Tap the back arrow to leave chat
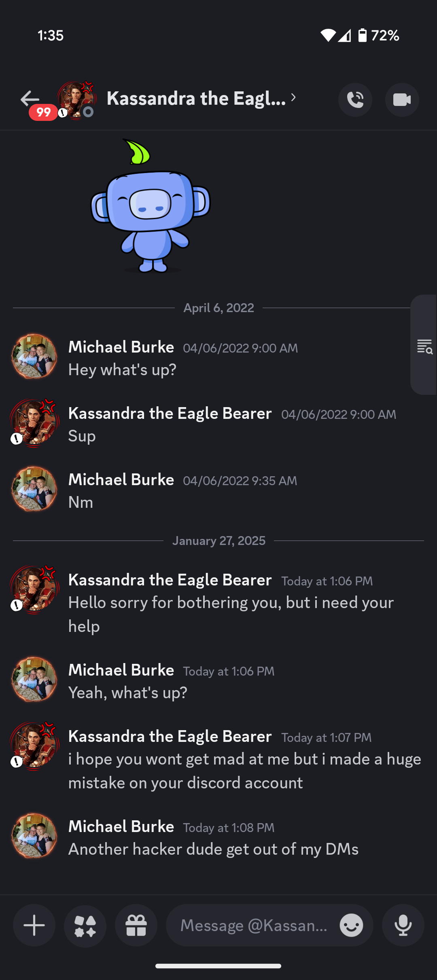This screenshot has width=437, height=980. coord(30,99)
